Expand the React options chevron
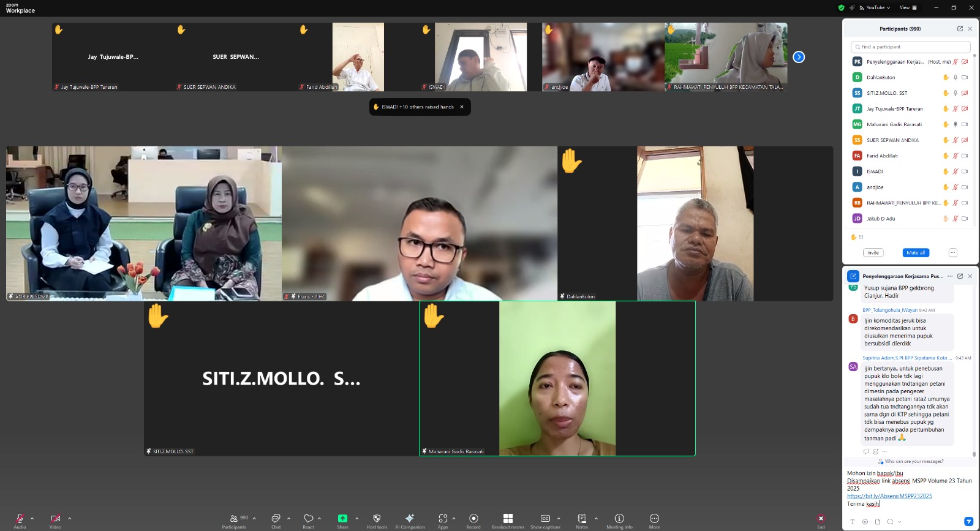980x531 pixels. (x=320, y=518)
